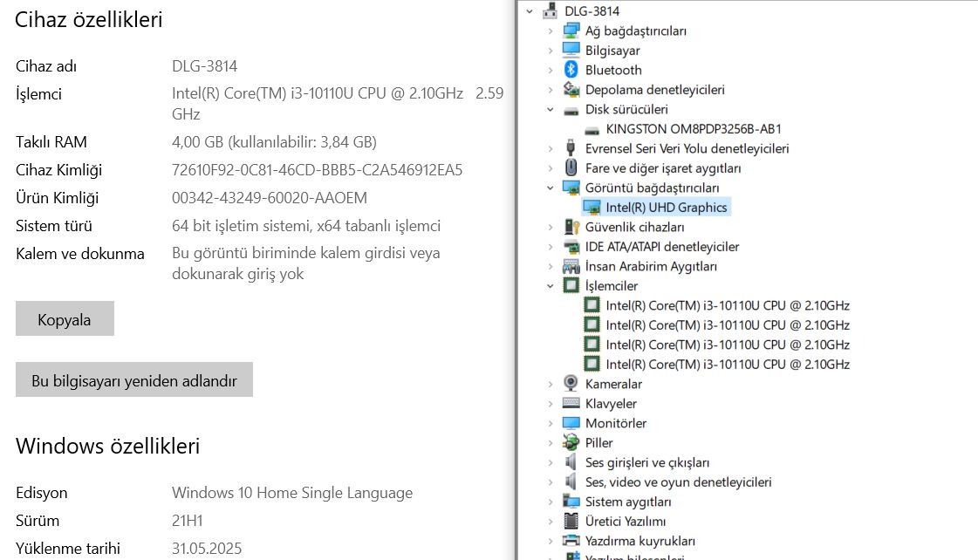Click the Ürün Kimliği value 00342-43249
The image size is (978, 560).
(x=270, y=198)
